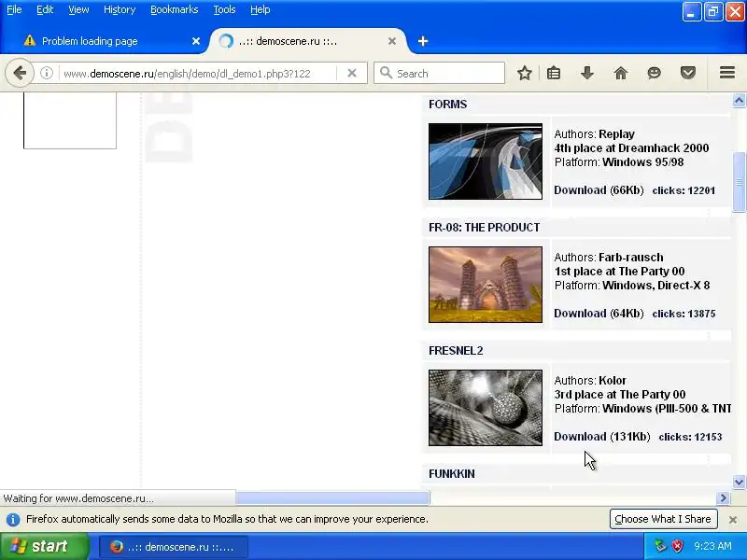Image resolution: width=747 pixels, height=560 pixels.
Task: Click Choose What I Share button
Action: (663, 519)
